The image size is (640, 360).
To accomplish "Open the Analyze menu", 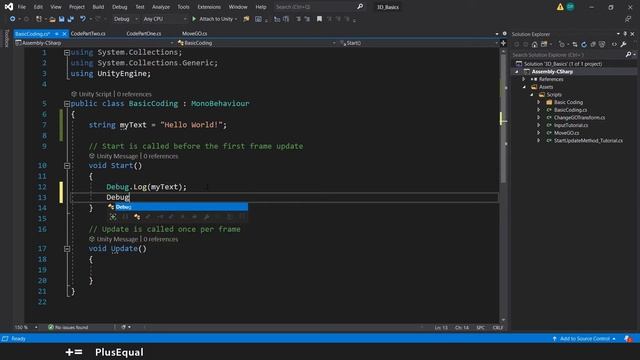I will (x=161, y=7).
